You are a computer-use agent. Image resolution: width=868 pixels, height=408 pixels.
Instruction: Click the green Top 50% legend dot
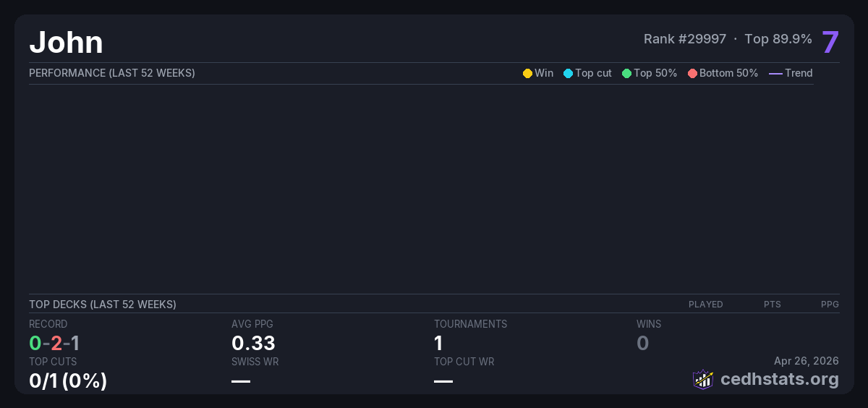point(626,73)
